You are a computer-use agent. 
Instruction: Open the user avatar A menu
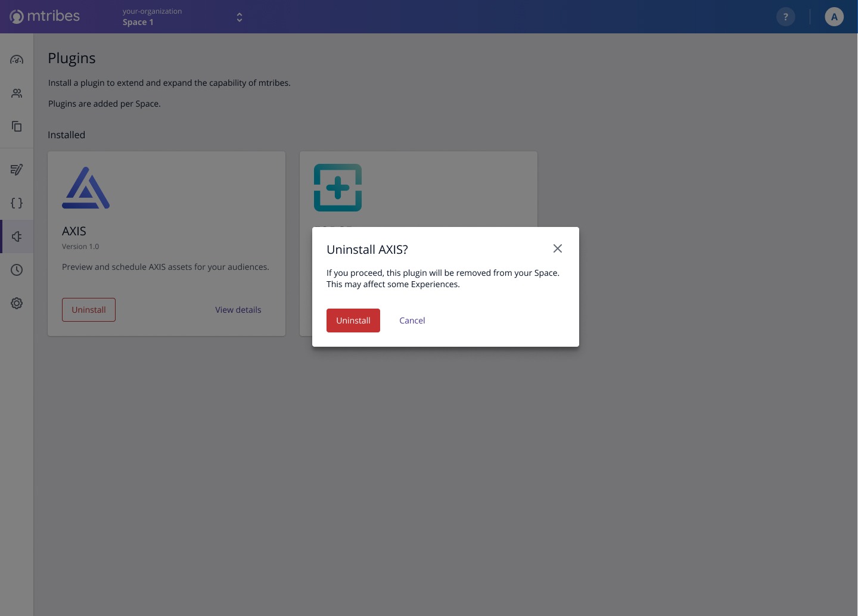pos(834,17)
